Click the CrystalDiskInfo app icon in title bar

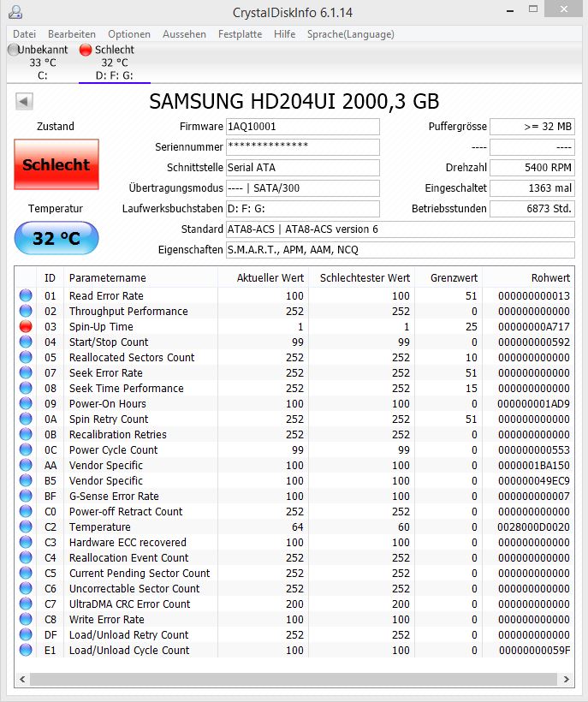tap(15, 12)
